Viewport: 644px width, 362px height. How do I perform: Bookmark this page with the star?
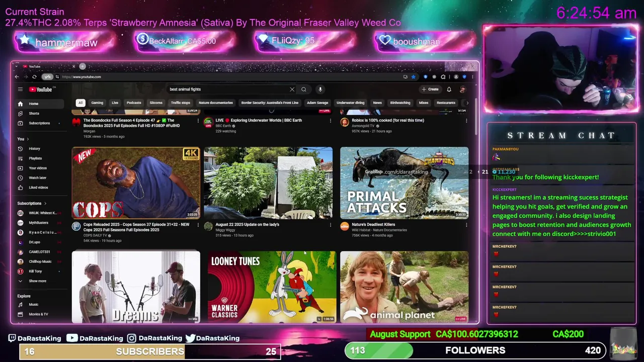point(413,77)
